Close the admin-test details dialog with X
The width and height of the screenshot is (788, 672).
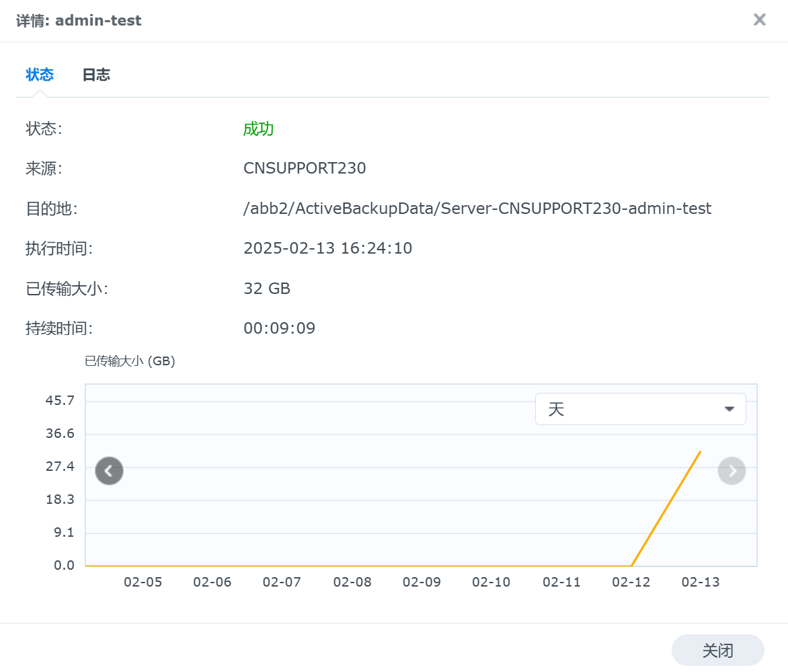[759, 20]
